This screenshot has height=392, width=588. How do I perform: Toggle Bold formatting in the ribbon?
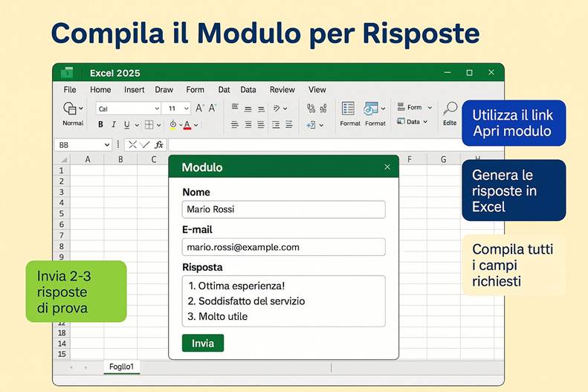point(100,124)
